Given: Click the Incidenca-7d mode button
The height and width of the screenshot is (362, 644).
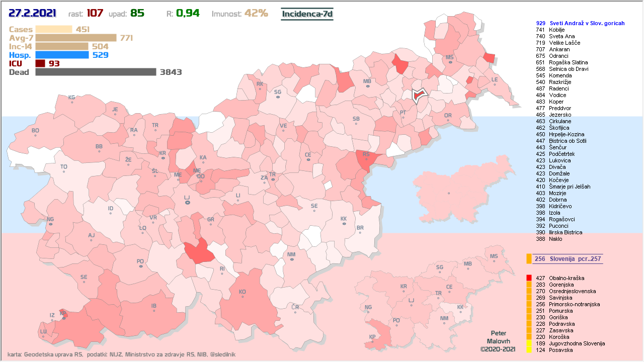Looking at the screenshot, I should (307, 14).
